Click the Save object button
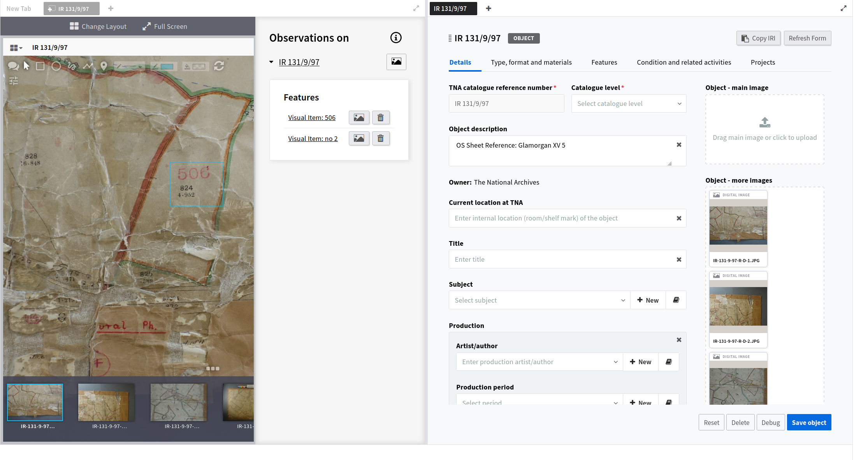 click(x=808, y=423)
